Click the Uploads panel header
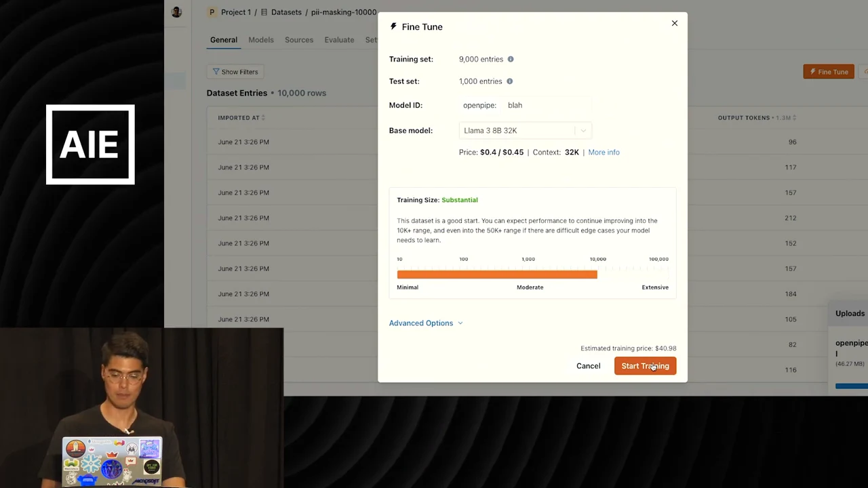Image resolution: width=868 pixels, height=488 pixels. coord(849,314)
